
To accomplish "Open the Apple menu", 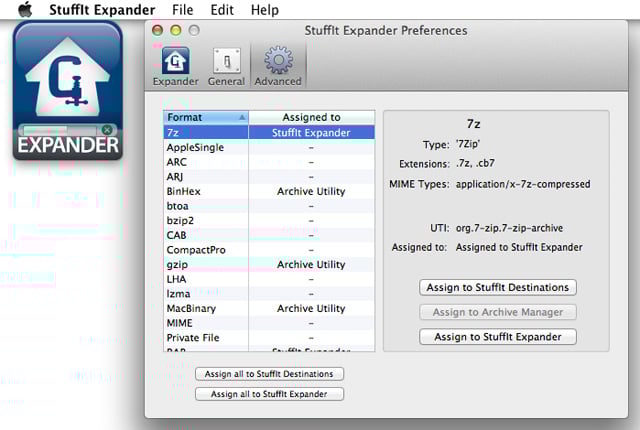I will (25, 9).
